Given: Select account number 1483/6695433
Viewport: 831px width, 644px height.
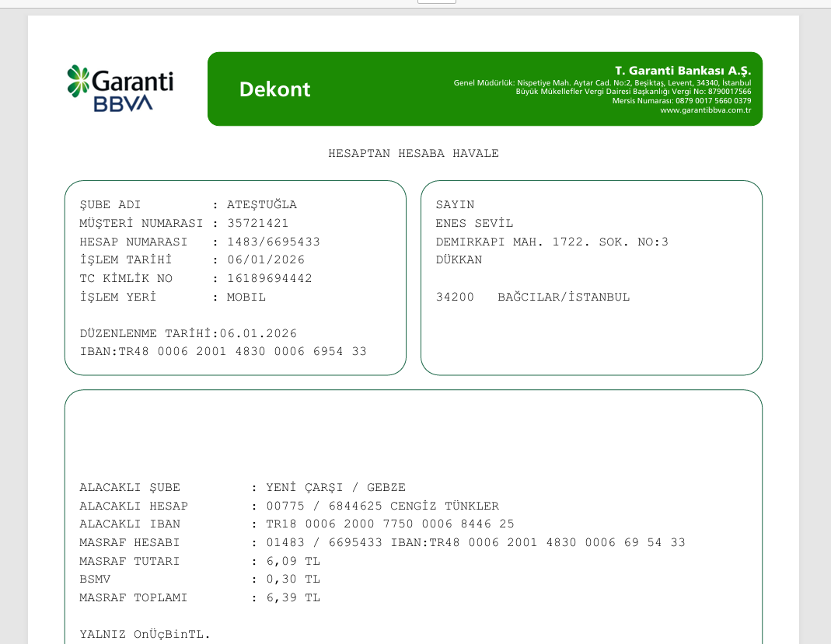Looking at the screenshot, I should click(274, 242).
